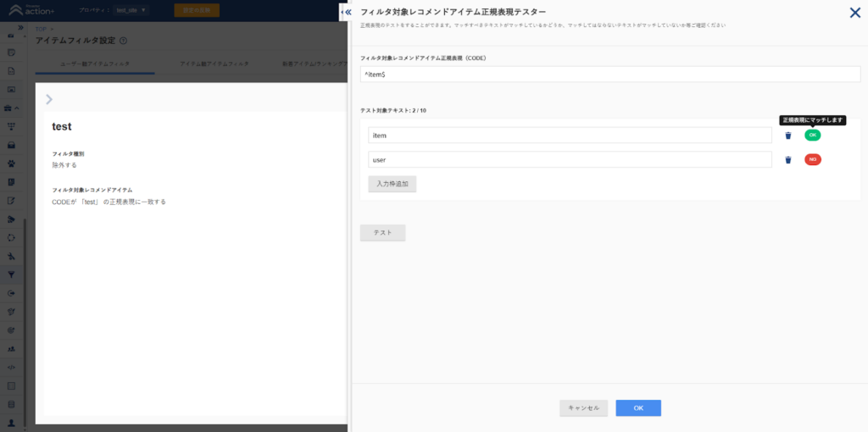Image resolution: width=868 pixels, height=432 pixels.
Task: Open the funnel filter icon in sidebar
Action: click(12, 274)
